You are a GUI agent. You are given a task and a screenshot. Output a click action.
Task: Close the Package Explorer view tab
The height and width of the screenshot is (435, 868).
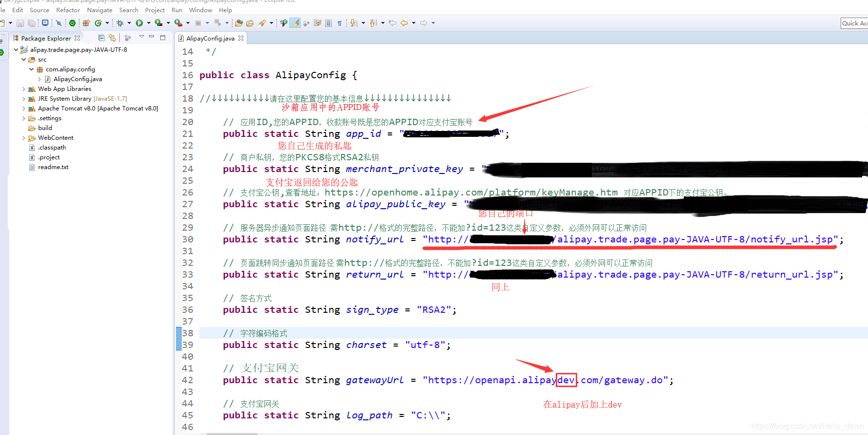[77, 38]
